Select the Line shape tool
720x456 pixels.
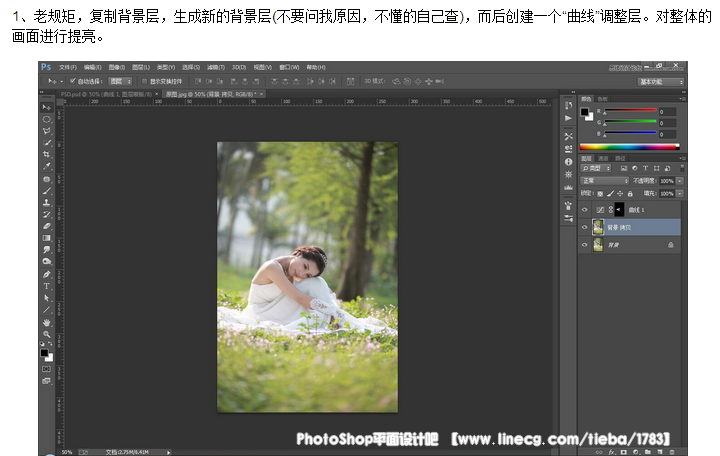pos(46,310)
